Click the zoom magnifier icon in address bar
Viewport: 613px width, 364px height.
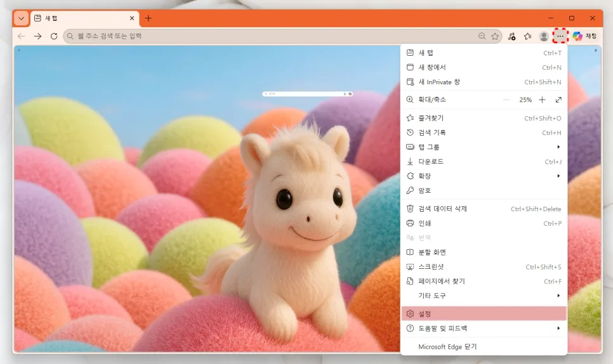(482, 36)
